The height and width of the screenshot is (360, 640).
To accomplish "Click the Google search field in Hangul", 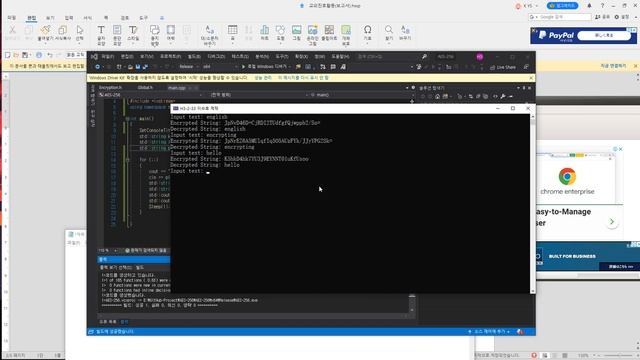I will 560,17.
